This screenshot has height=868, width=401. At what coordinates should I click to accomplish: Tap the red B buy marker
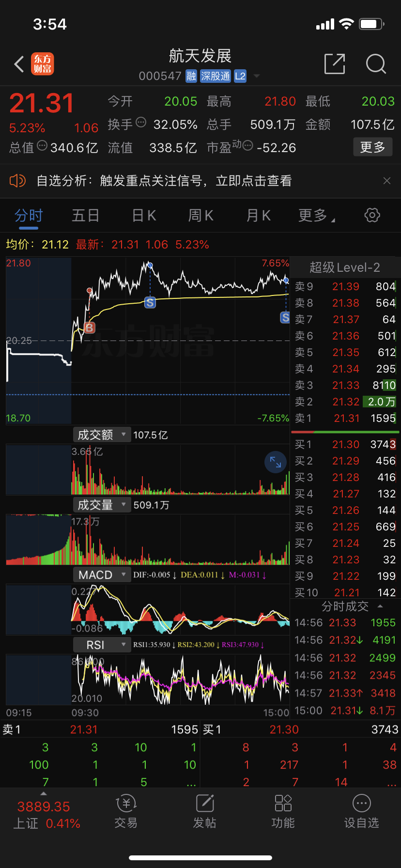coord(90,328)
